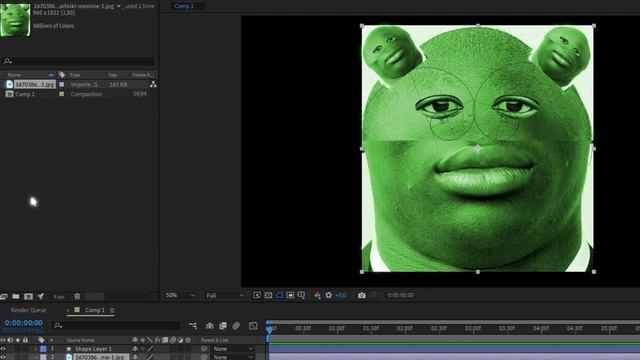640x360 pixels.
Task: Toggle Mask and Shape Path Visibility
Action: (x=279, y=295)
